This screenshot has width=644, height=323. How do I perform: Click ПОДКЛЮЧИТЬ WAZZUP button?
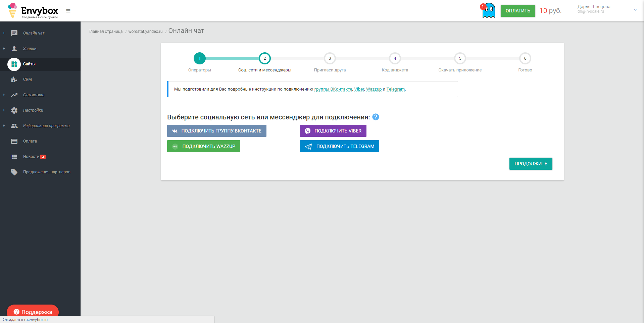tap(204, 146)
